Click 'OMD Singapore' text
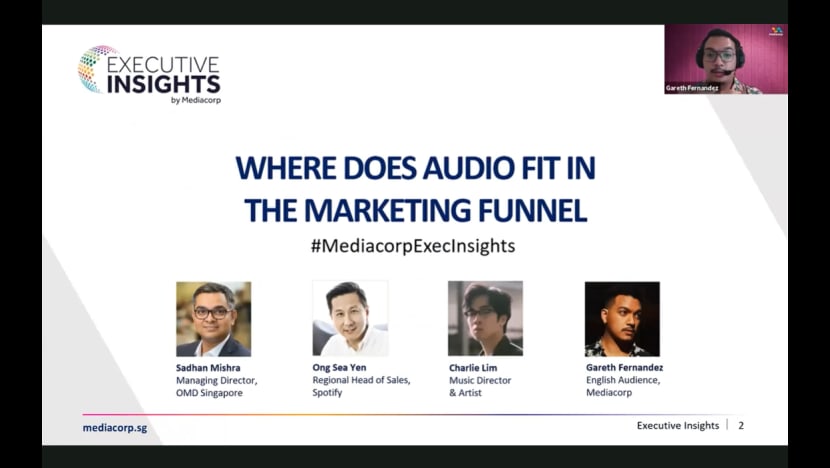This screenshot has height=468, width=830. 209,393
